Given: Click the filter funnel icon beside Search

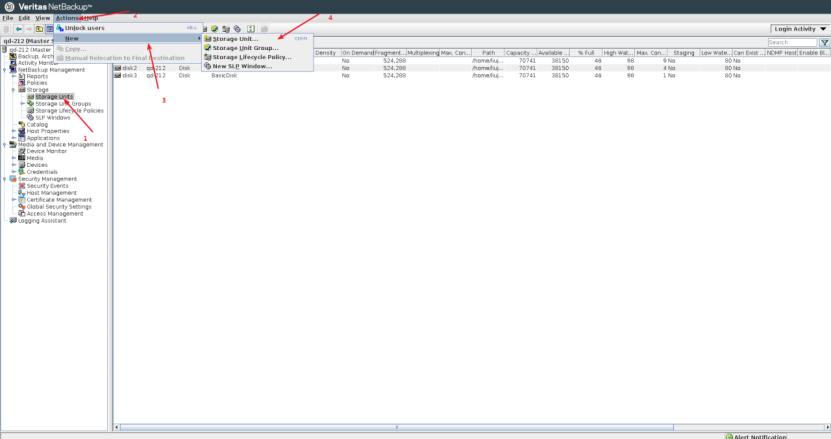Looking at the screenshot, I should (x=824, y=42).
